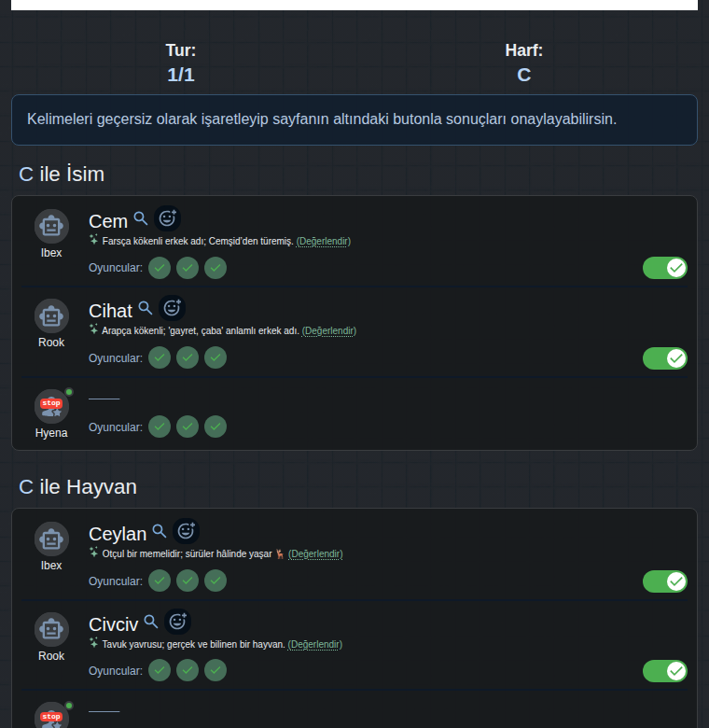Image resolution: width=709 pixels, height=728 pixels.
Task: Add emoji reaction to Civciv
Action: click(177, 622)
